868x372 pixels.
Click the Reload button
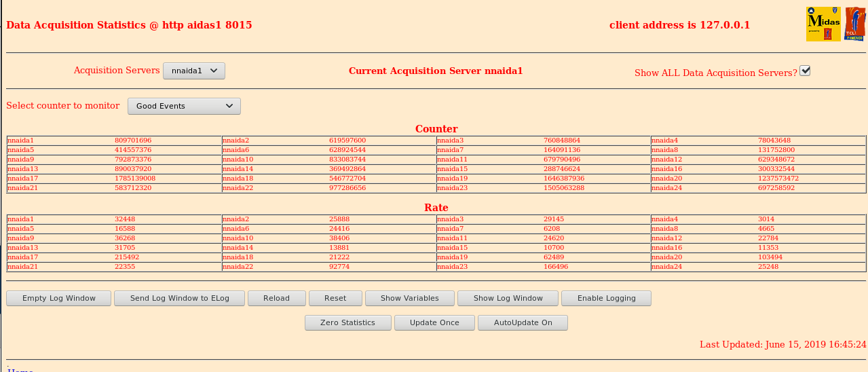(277, 298)
